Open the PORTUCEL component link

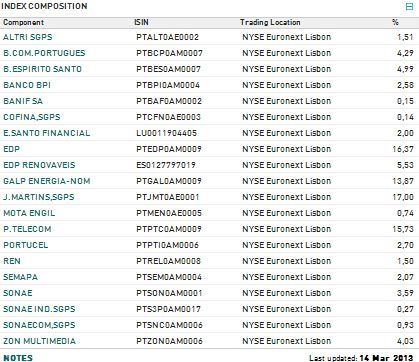point(26,245)
